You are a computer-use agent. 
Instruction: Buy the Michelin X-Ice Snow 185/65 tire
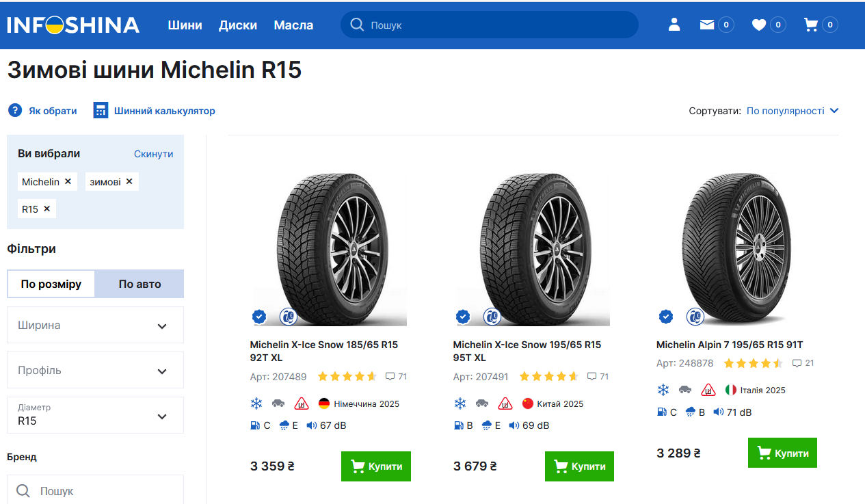(376, 466)
